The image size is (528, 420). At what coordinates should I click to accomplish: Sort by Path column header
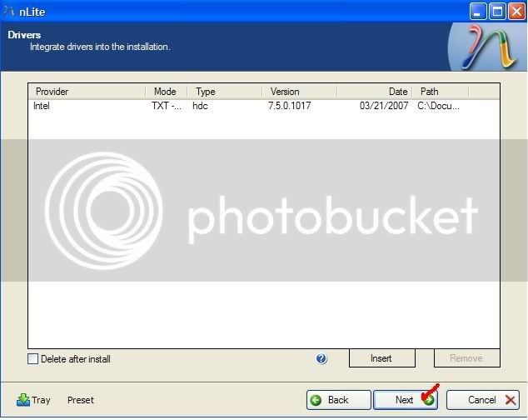[x=441, y=92]
